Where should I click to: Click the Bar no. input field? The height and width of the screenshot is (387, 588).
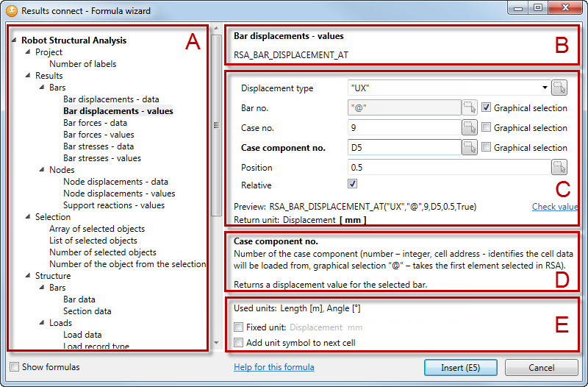coord(404,107)
